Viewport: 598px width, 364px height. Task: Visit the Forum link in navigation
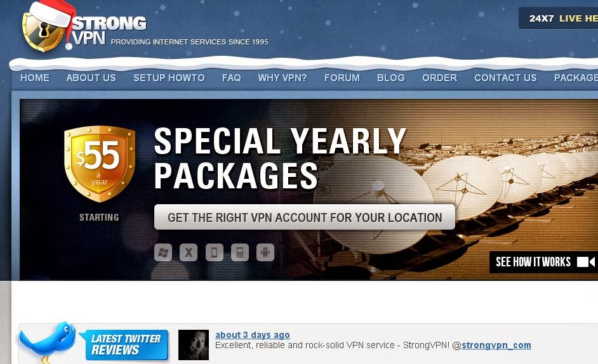click(x=342, y=78)
